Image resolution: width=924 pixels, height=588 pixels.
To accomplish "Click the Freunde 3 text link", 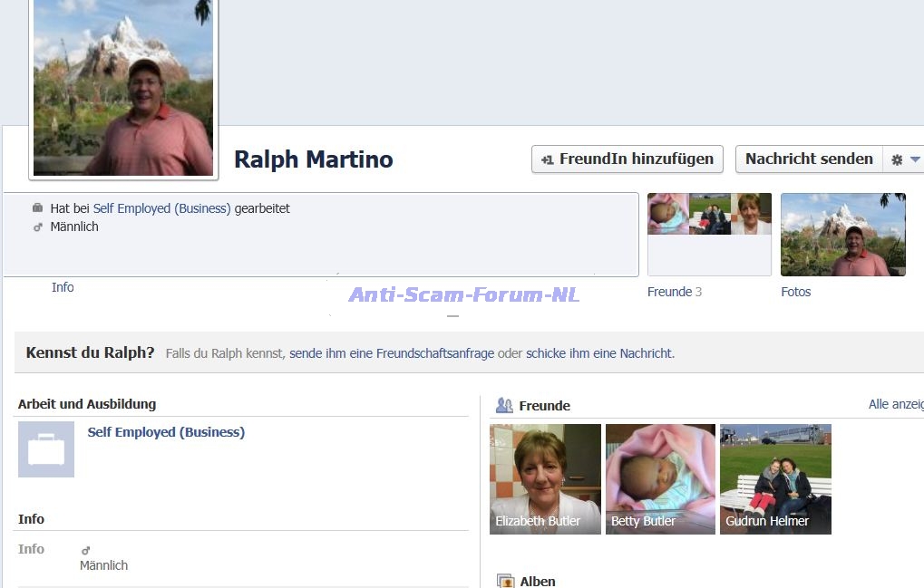I will [x=674, y=292].
